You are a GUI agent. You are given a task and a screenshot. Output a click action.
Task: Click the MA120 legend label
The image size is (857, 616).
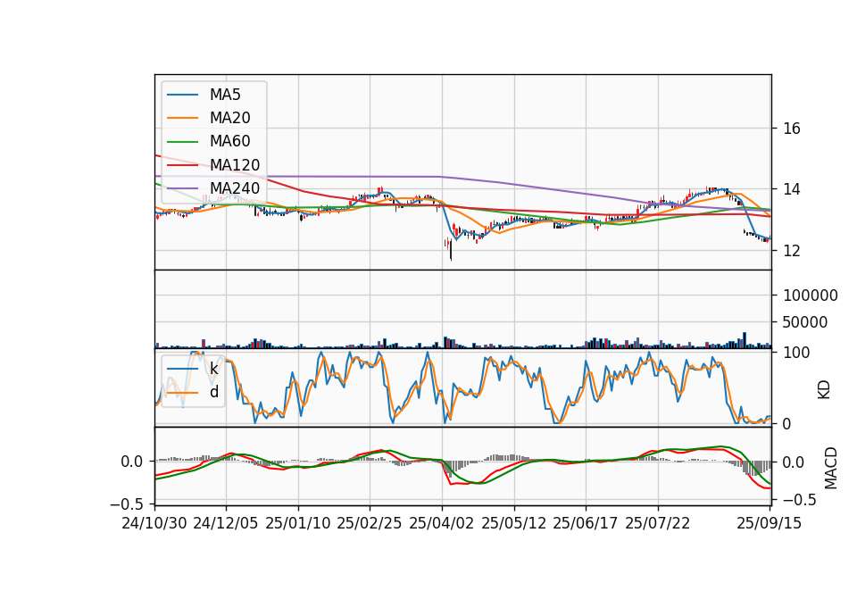(x=235, y=164)
